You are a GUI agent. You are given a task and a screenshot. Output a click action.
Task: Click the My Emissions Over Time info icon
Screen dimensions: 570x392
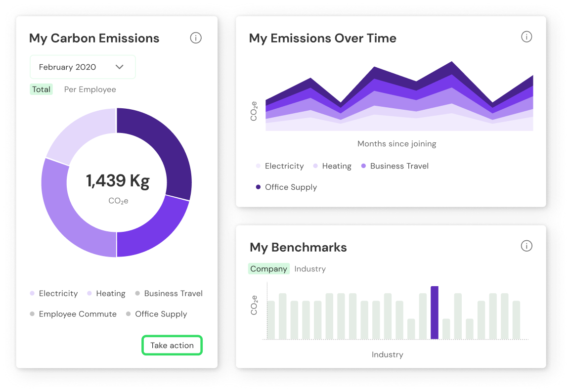click(x=526, y=36)
